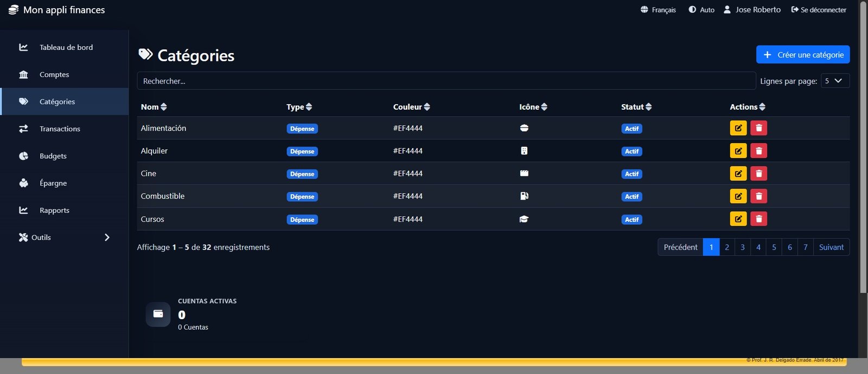Click Créer une catégorie button
This screenshot has height=374, width=868.
(x=803, y=54)
